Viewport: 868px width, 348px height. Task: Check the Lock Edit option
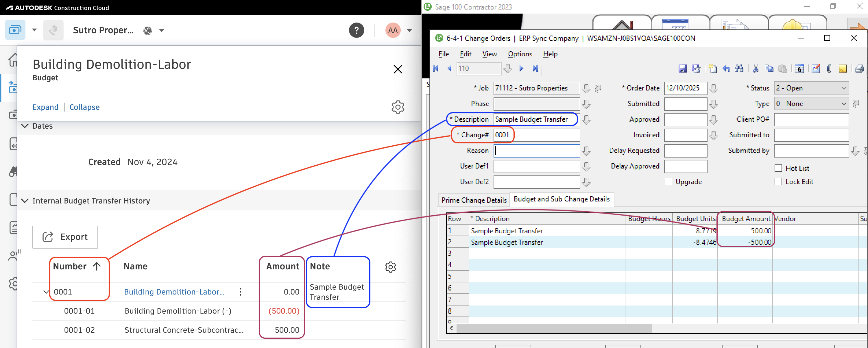click(778, 182)
